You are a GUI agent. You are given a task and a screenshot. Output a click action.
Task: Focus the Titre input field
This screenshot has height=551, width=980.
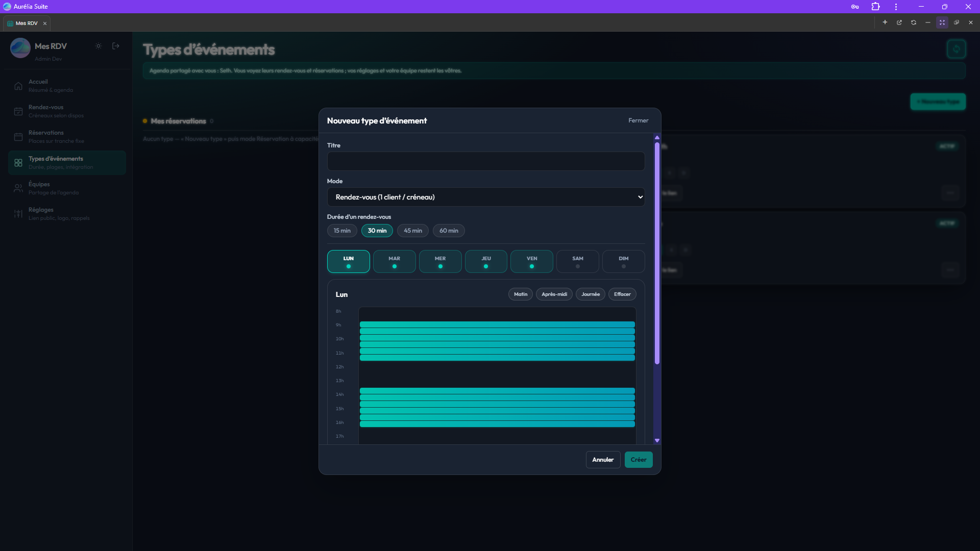coord(486,161)
